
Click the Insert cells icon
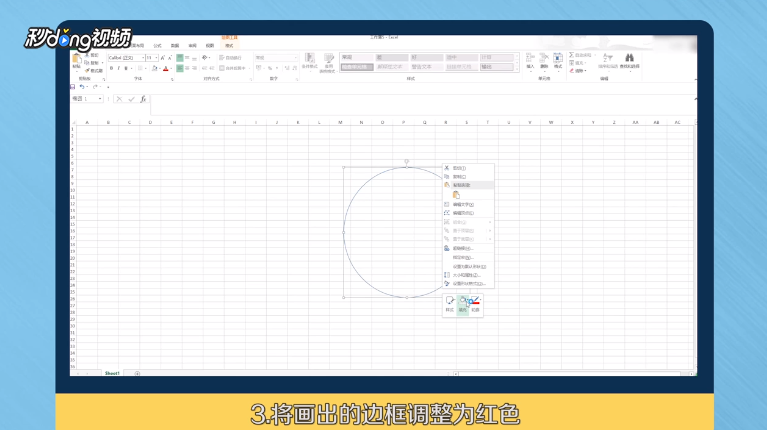click(530, 58)
